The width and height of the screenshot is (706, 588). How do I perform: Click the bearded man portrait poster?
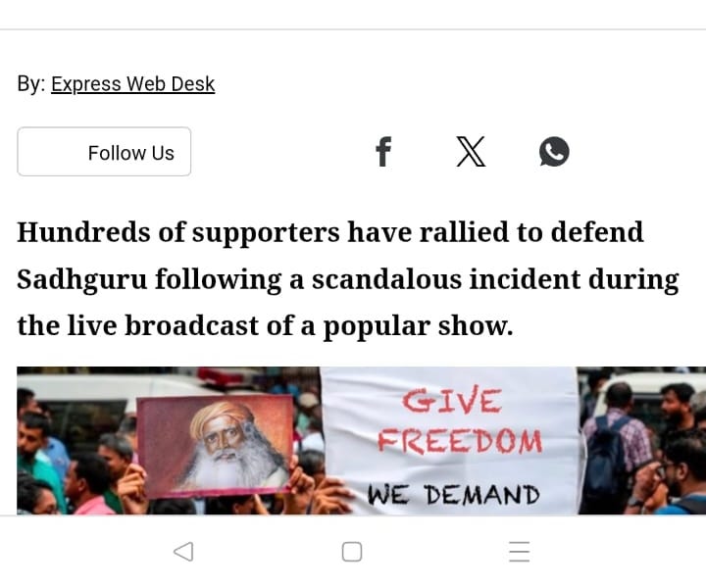215,445
